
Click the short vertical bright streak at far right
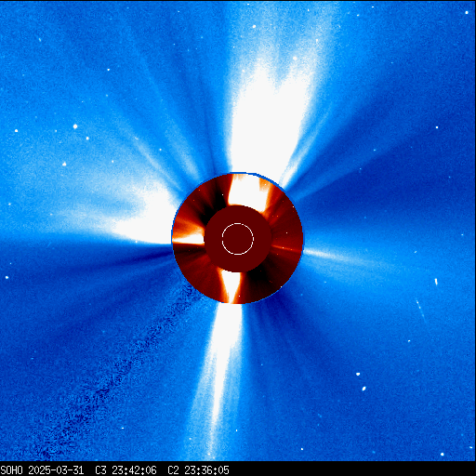(436, 282)
